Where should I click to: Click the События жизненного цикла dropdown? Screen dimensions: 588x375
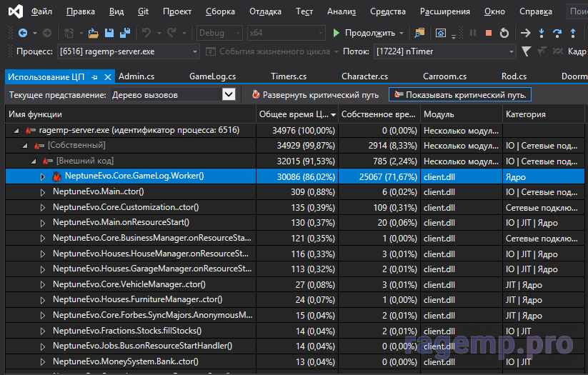(x=272, y=51)
